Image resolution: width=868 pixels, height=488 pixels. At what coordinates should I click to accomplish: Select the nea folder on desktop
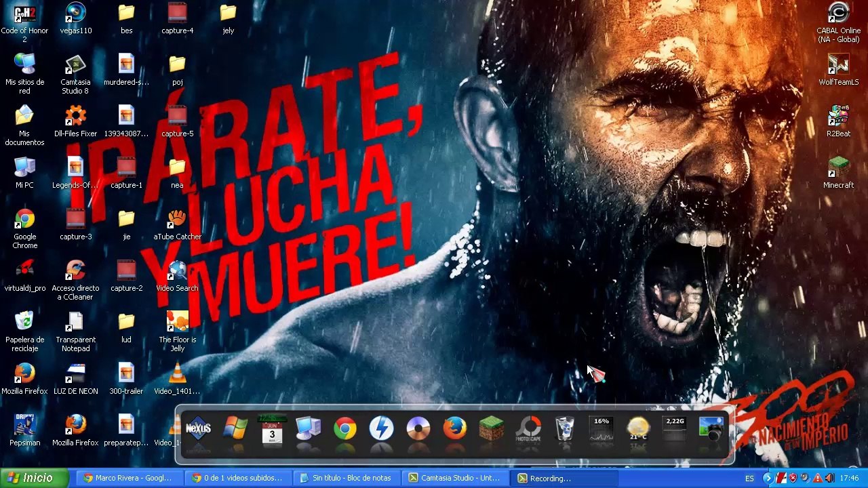point(177,173)
